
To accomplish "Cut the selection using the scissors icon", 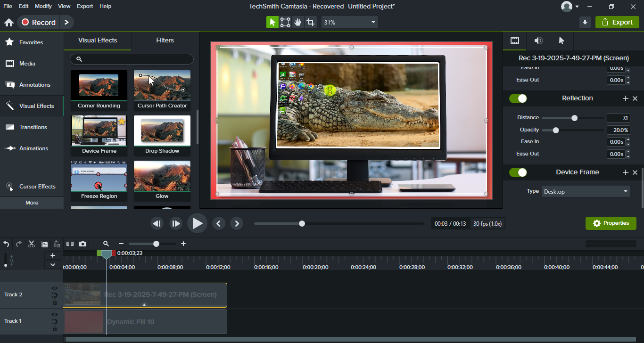I will pyautogui.click(x=31, y=244).
